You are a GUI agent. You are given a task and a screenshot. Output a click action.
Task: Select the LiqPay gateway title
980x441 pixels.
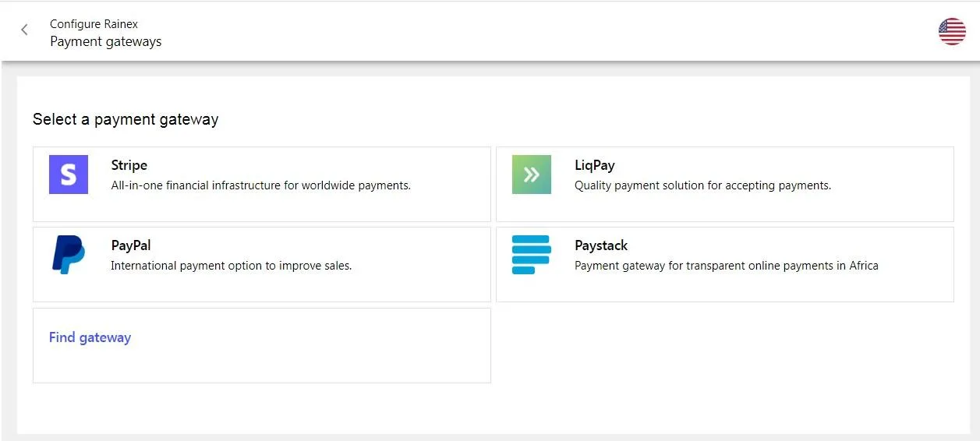(595, 165)
